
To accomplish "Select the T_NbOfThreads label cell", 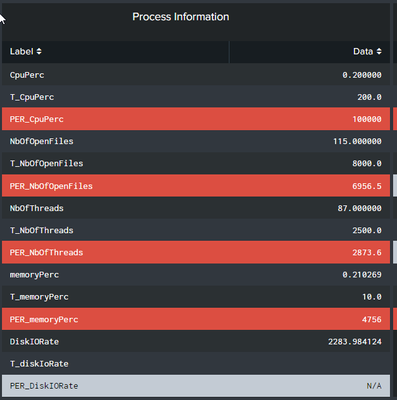I will pos(42,230).
